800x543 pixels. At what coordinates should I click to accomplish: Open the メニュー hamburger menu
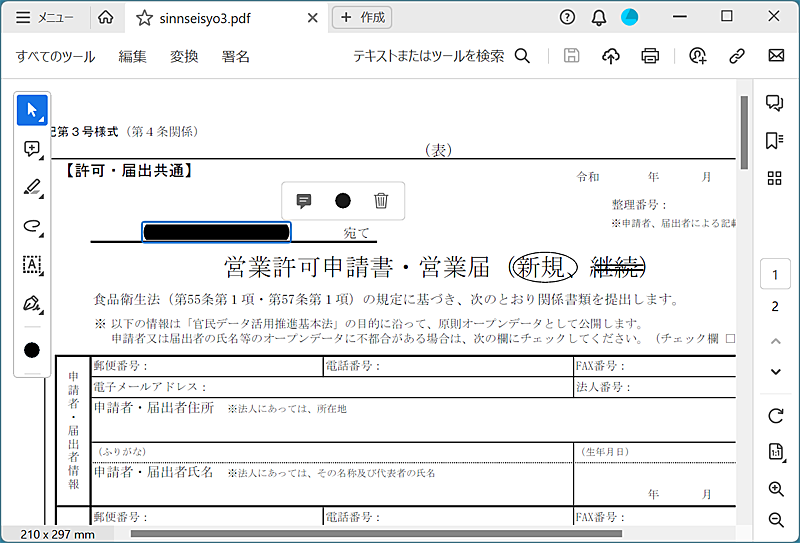45,17
